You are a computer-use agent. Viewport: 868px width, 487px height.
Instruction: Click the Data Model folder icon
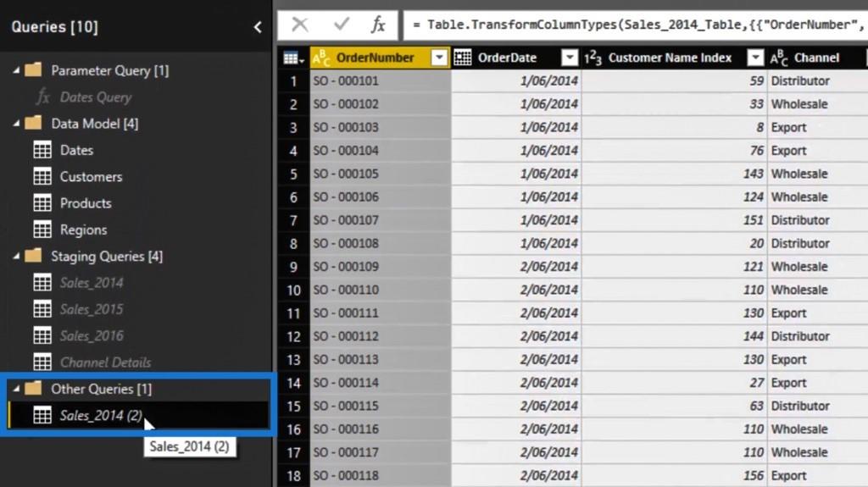33,123
